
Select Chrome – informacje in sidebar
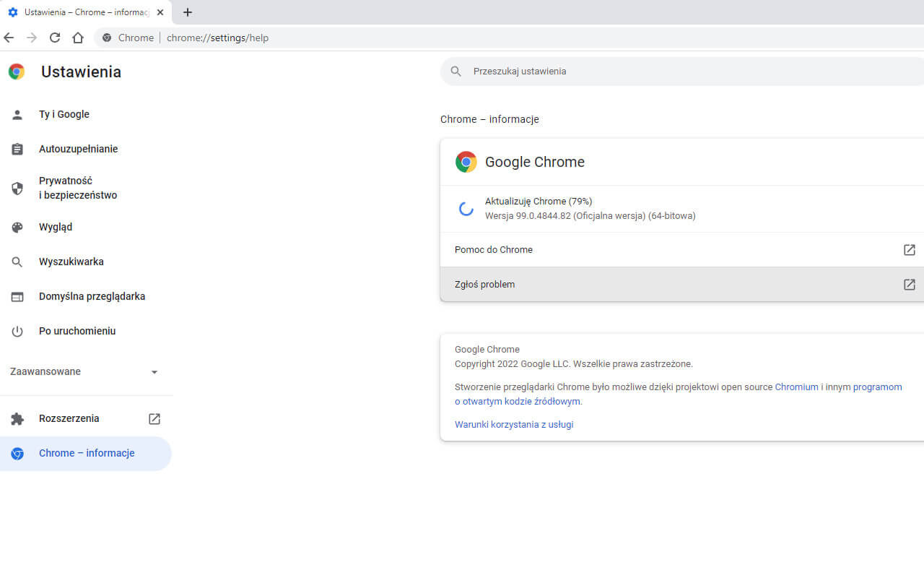click(x=86, y=453)
